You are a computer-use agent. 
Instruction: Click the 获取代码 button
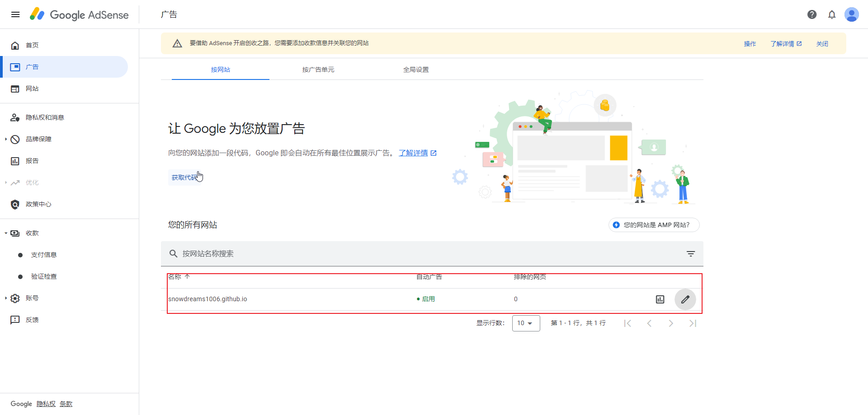184,177
